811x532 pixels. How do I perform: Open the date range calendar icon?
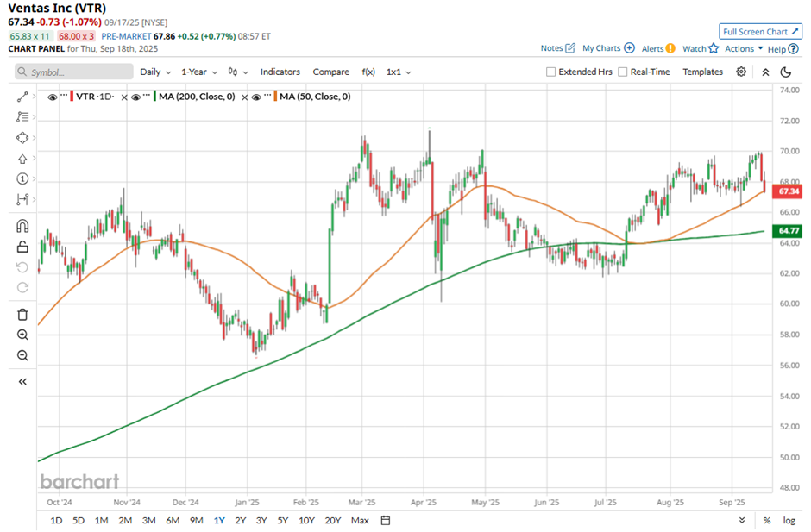pyautogui.click(x=386, y=520)
